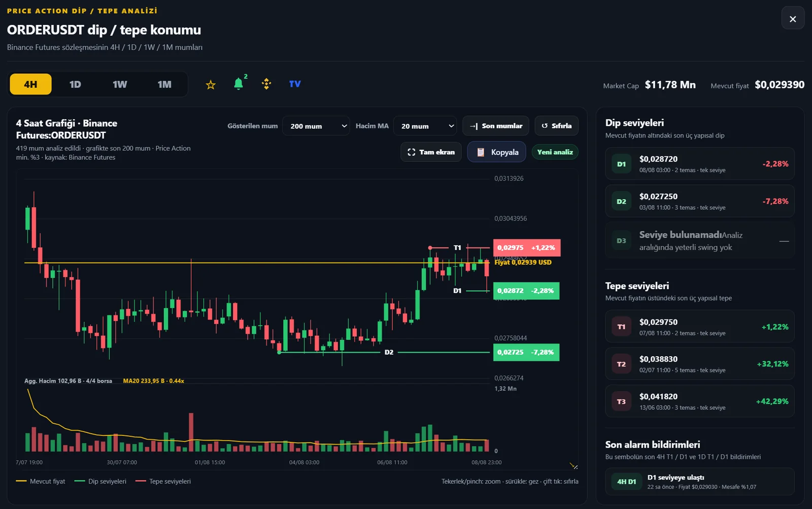Click the MA20 233,95 B volume label
Screen dimensions: 812x509
(x=153, y=381)
